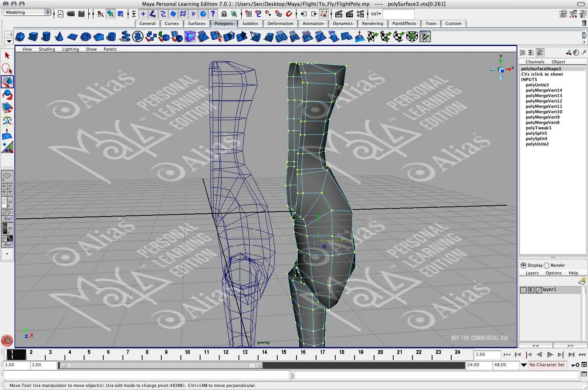Activate the Show Manipulator tool
Image resolution: width=588 pixels, height=390 pixels.
point(7,147)
